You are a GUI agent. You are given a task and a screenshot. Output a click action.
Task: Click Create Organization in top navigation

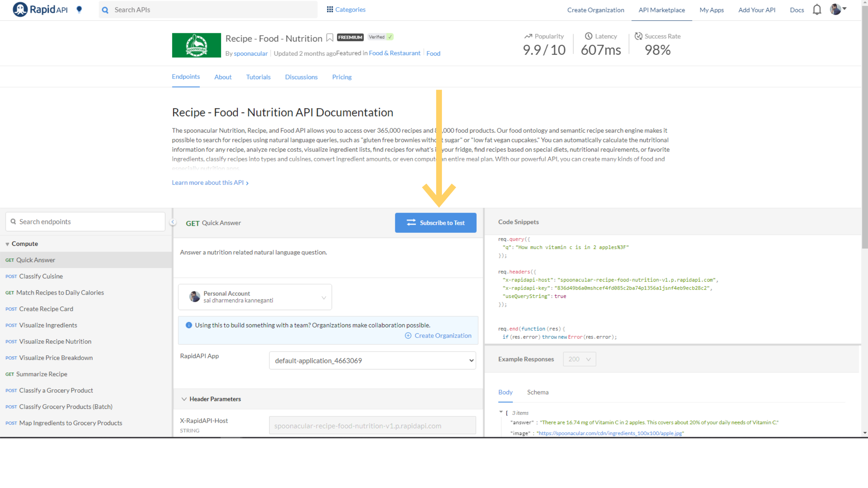(595, 10)
